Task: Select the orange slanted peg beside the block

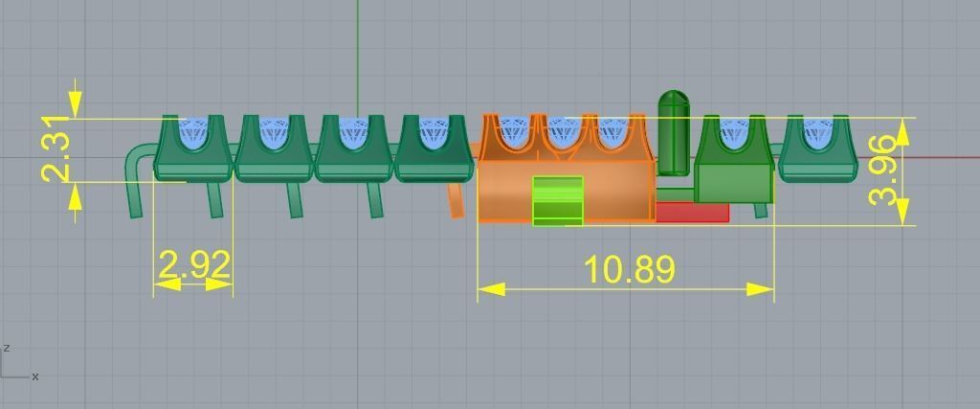Action: pyautogui.click(x=457, y=200)
